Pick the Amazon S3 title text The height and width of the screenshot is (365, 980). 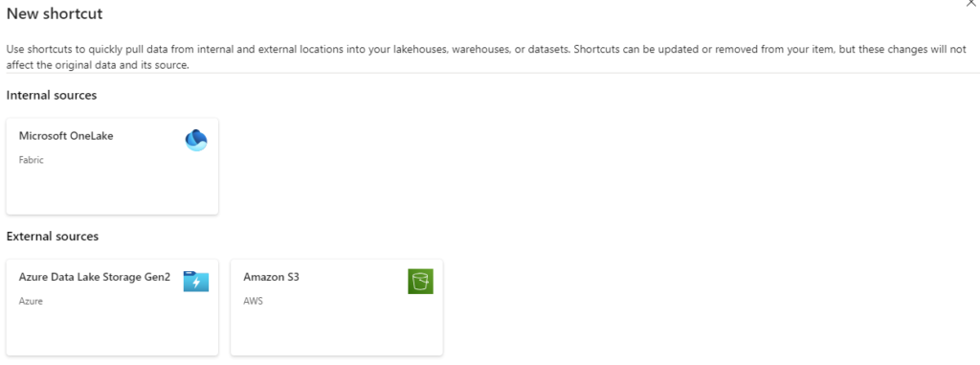point(271,277)
